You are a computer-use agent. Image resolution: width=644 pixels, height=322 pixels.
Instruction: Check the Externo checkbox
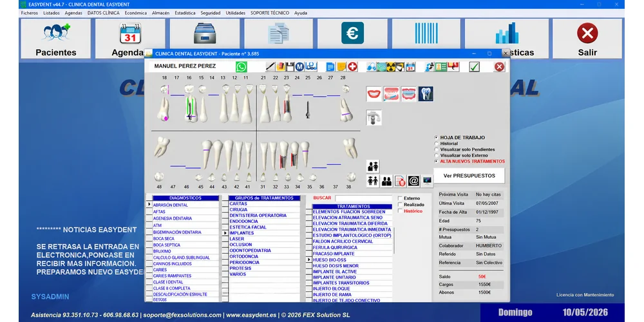click(400, 198)
